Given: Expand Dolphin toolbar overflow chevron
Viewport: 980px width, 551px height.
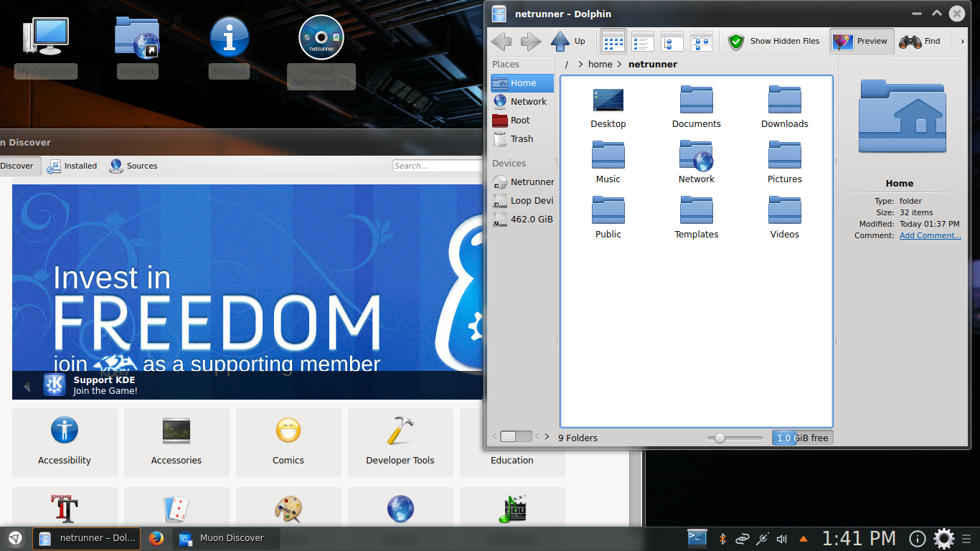Looking at the screenshot, I should click(x=962, y=42).
